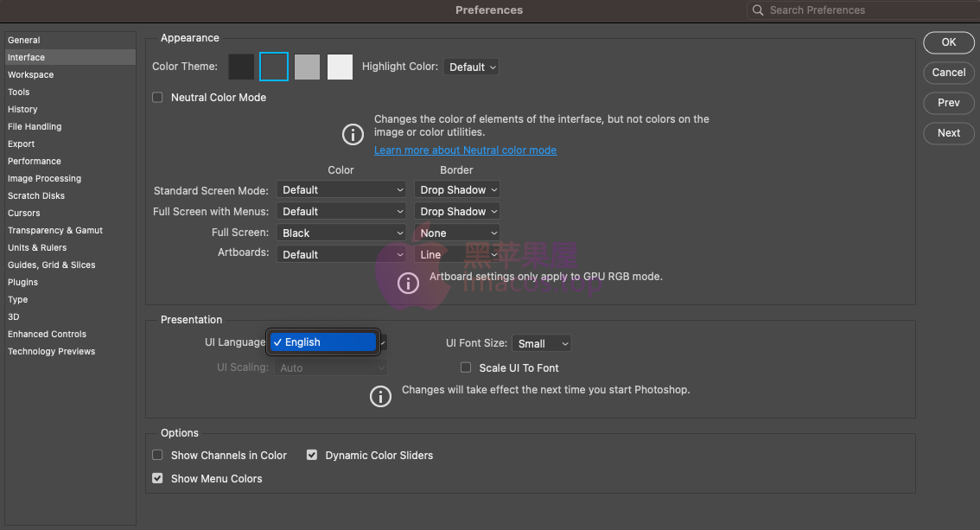Screen dimensions: 980x530
Task: Open the Learn more about Neutral color mode link
Action: coord(465,150)
